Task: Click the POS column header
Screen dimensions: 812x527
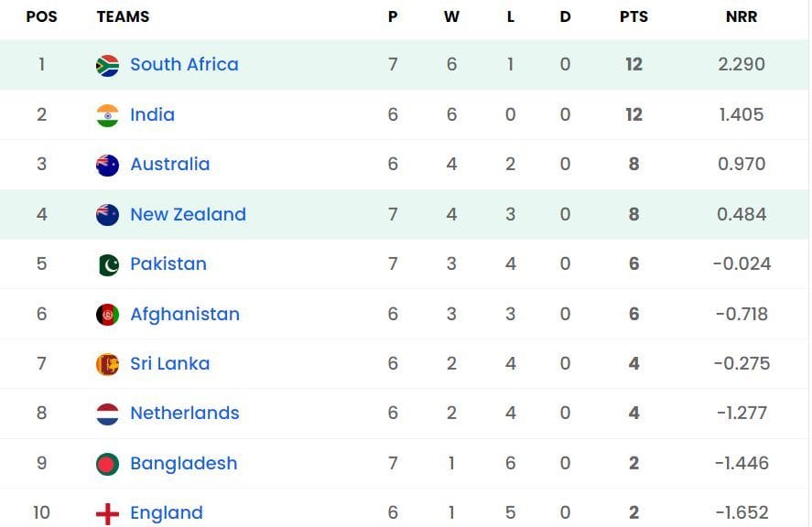Action: click(x=40, y=16)
